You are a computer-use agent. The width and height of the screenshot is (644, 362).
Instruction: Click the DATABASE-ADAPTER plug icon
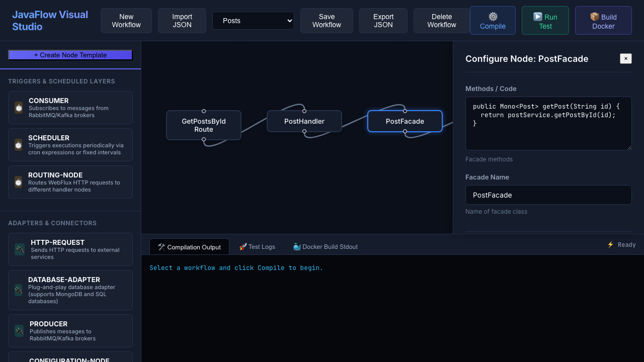pos(19,290)
